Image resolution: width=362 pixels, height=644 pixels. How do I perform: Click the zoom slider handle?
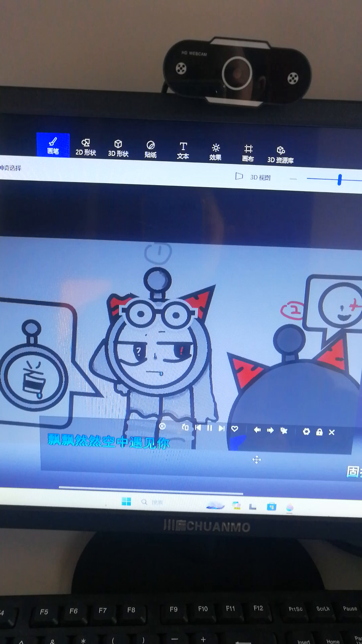(x=340, y=180)
